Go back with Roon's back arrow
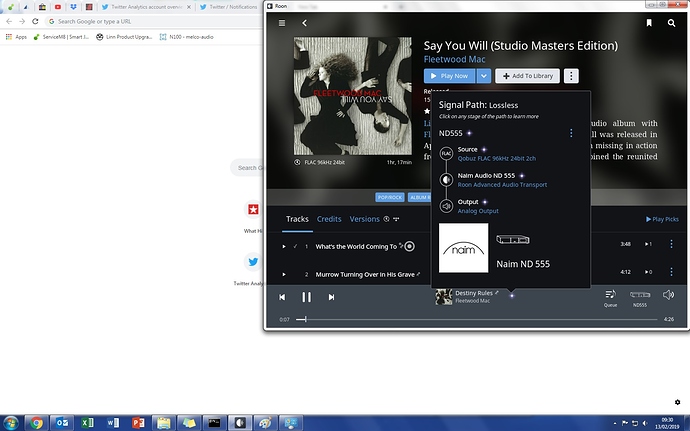The width and height of the screenshot is (690, 431). click(x=304, y=23)
